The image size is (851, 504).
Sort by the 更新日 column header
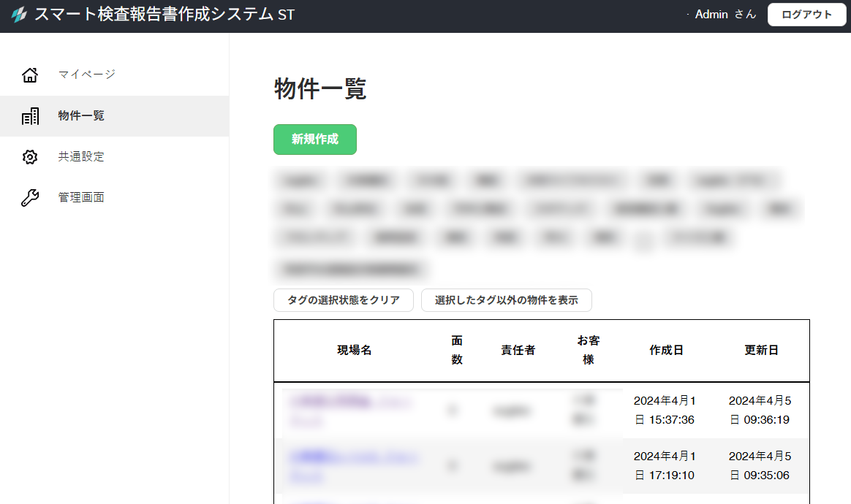click(x=761, y=351)
